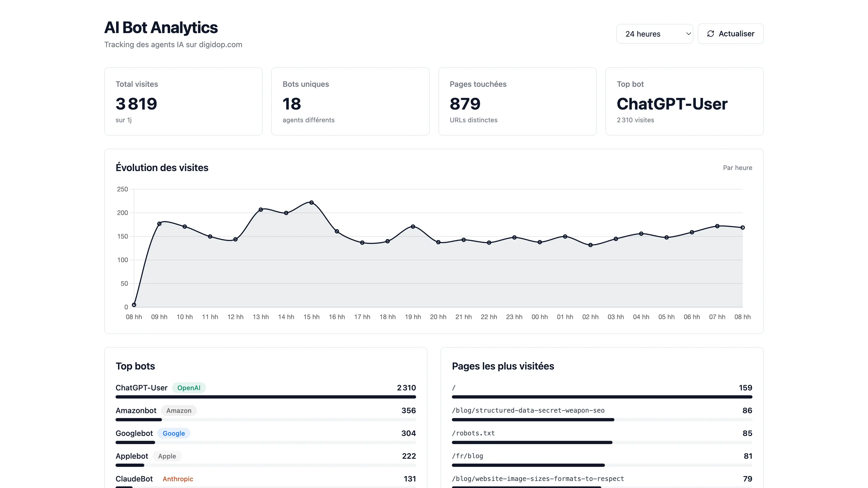Viewport: 868px width, 488px height.
Task: Click the Actualiser button to reload data
Action: click(730, 33)
